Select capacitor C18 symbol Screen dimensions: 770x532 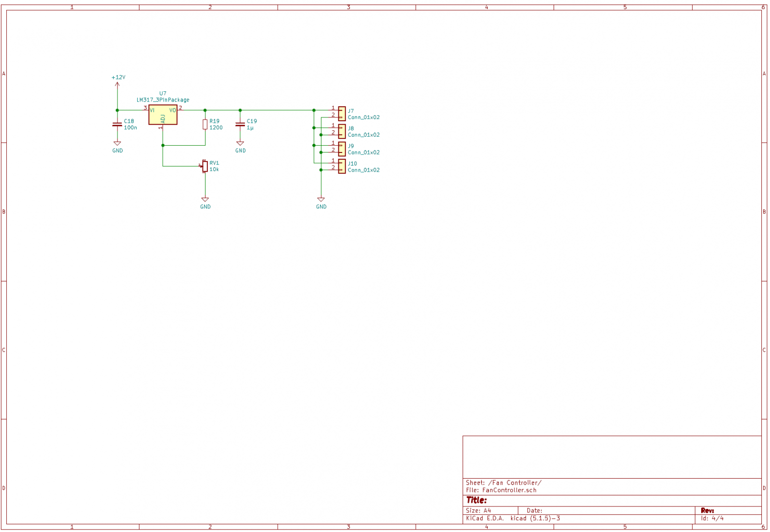click(x=117, y=125)
